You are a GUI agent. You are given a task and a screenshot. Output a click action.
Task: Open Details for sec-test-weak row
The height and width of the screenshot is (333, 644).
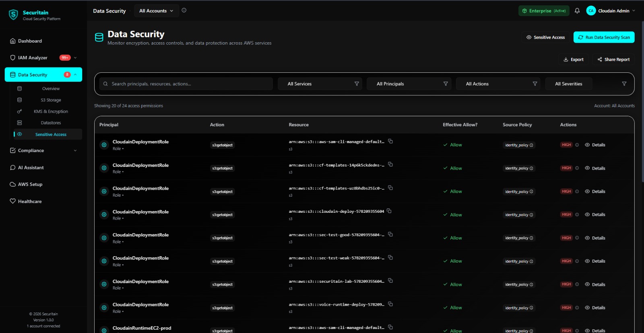click(595, 261)
